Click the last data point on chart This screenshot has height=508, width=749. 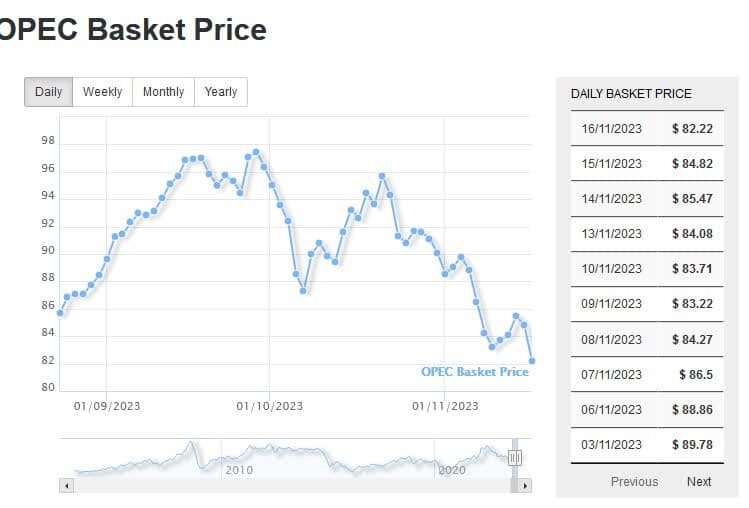click(532, 361)
